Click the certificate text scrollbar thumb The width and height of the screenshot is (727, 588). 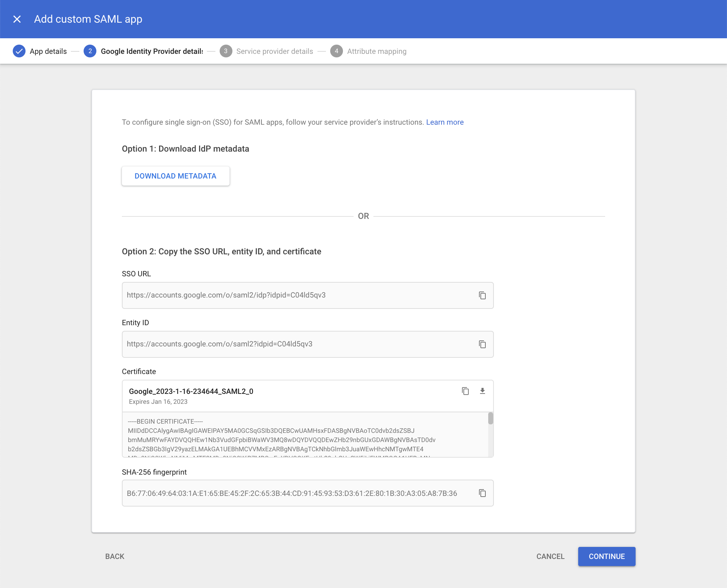pyautogui.click(x=491, y=418)
